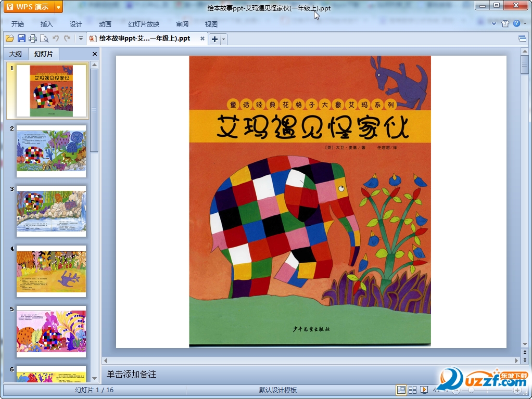Image resolution: width=532 pixels, height=399 pixels.
Task: Click thumbnail pane scroll down arrow
Action: point(95,379)
